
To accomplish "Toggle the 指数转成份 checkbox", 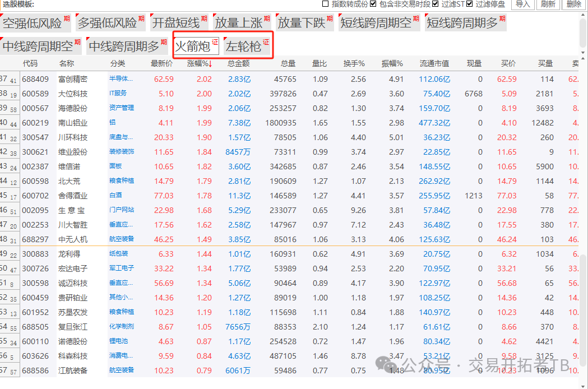I will click(326, 4).
